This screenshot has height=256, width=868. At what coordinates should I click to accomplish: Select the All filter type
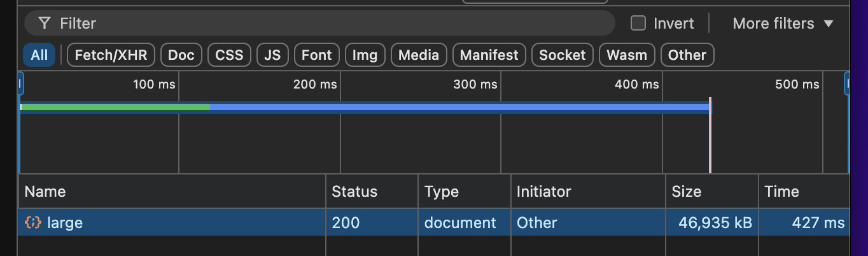pyautogui.click(x=39, y=55)
